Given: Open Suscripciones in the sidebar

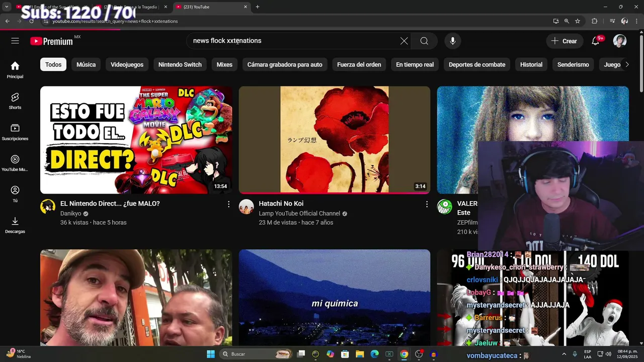Looking at the screenshot, I should (15, 132).
